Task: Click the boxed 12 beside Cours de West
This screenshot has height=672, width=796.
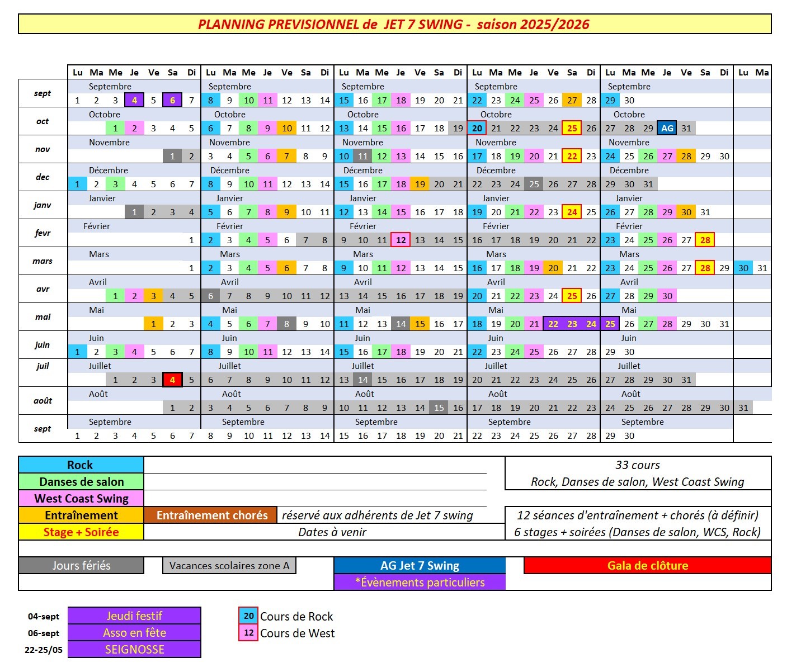Action: [248, 633]
